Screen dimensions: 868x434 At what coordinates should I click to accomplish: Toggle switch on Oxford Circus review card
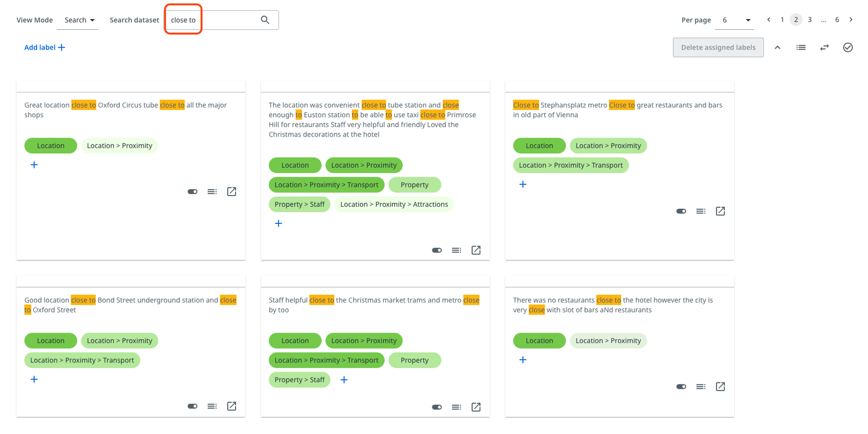point(192,192)
